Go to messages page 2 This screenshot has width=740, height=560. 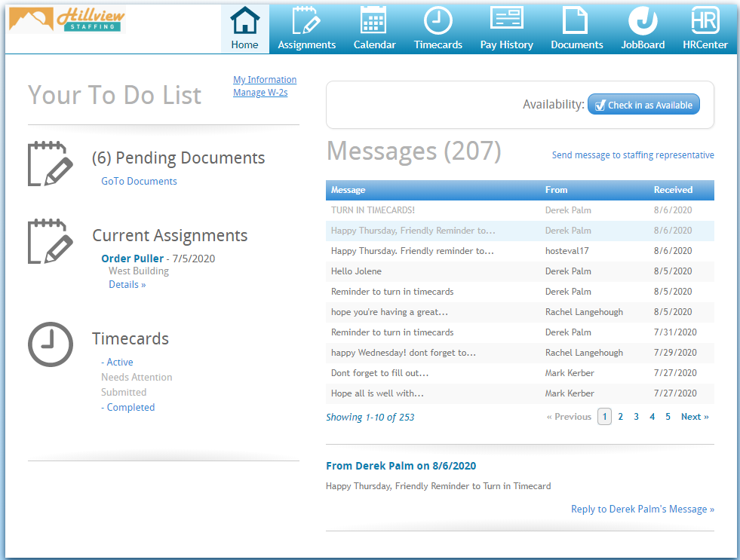[621, 417]
